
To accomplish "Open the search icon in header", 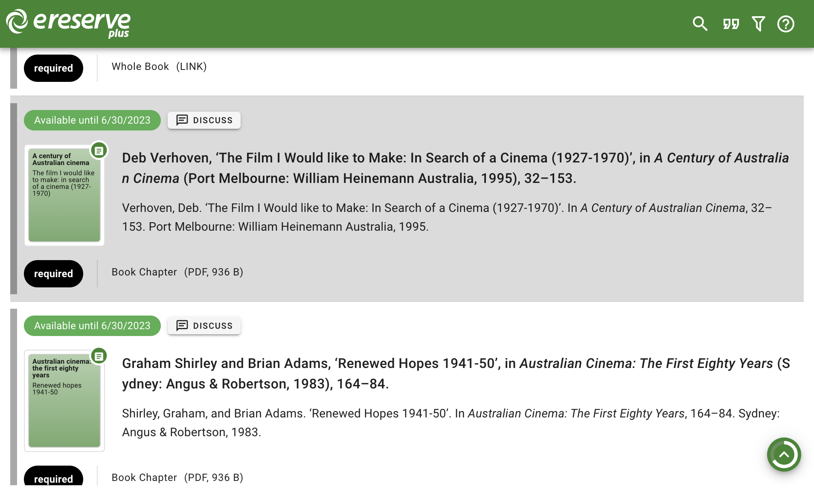I will (x=700, y=24).
